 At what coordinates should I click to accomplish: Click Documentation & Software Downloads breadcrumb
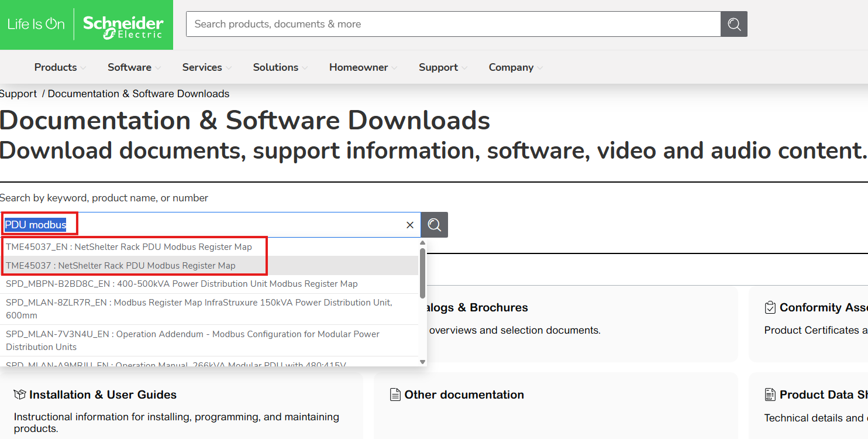point(139,94)
